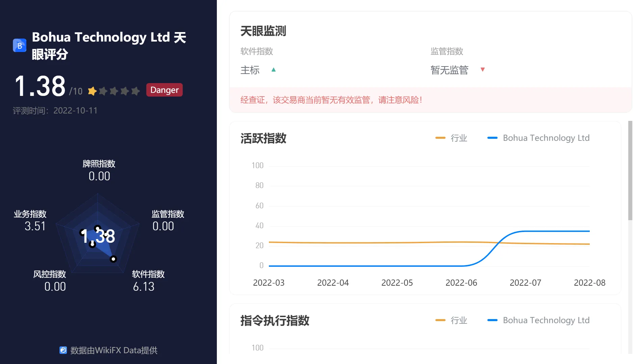
Task: Click the 牌照指数 0.00 label
Action: [99, 171]
